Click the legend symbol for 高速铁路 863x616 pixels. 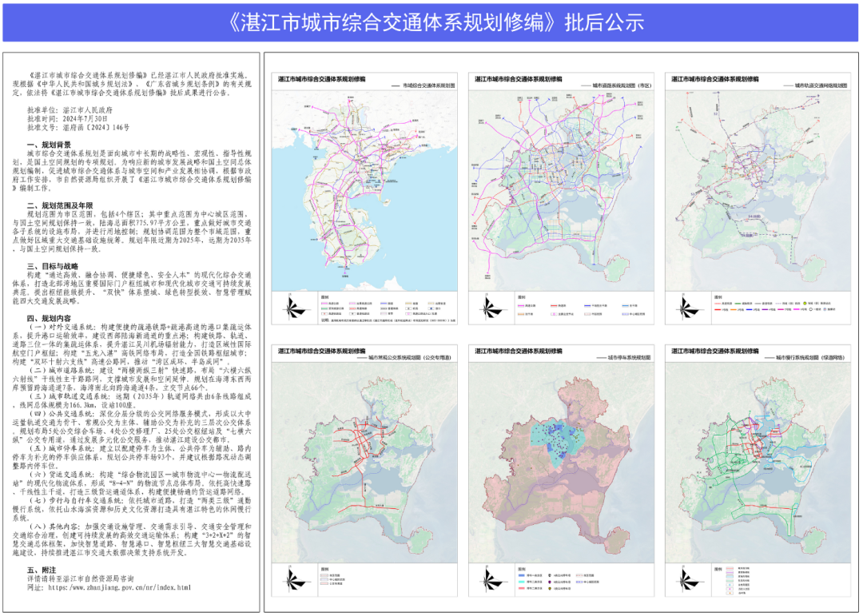pyautogui.click(x=352, y=308)
